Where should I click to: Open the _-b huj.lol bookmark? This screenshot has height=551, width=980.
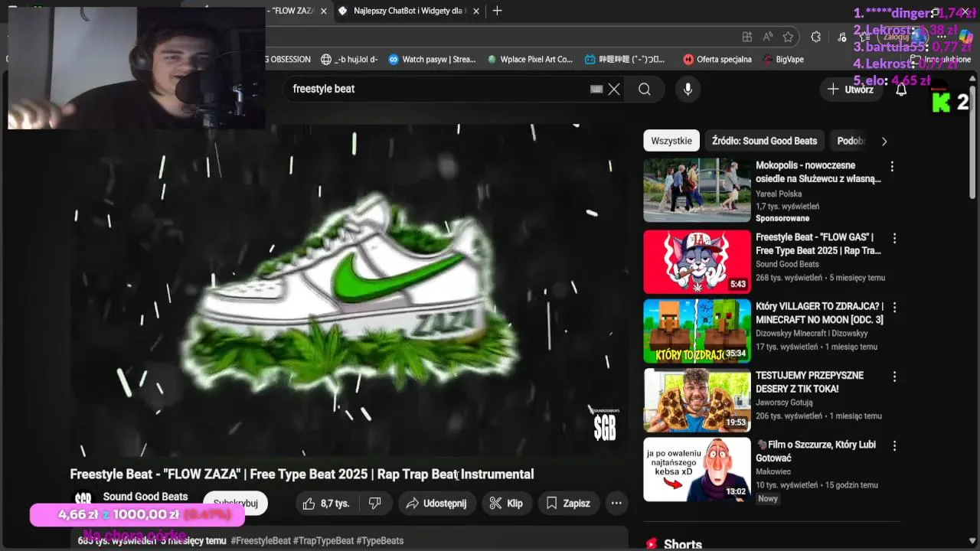tap(349, 59)
